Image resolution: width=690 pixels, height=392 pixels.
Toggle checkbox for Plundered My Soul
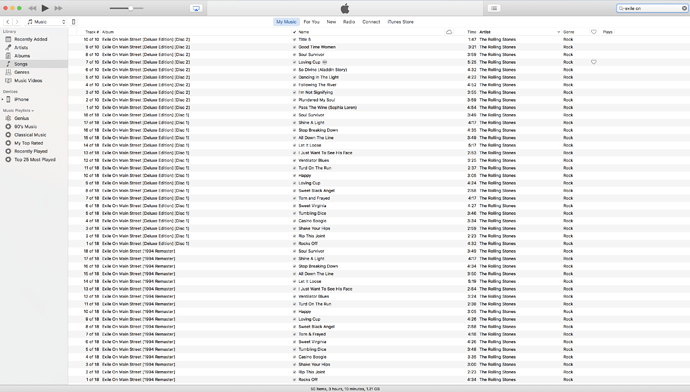coord(294,100)
